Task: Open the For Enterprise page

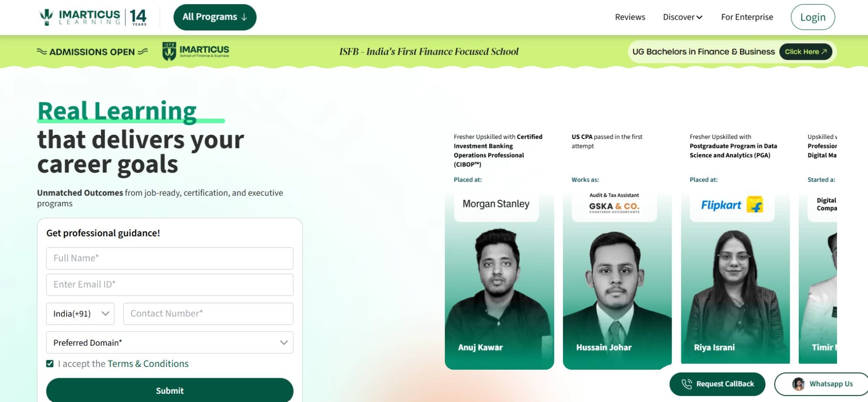Action: point(747,17)
